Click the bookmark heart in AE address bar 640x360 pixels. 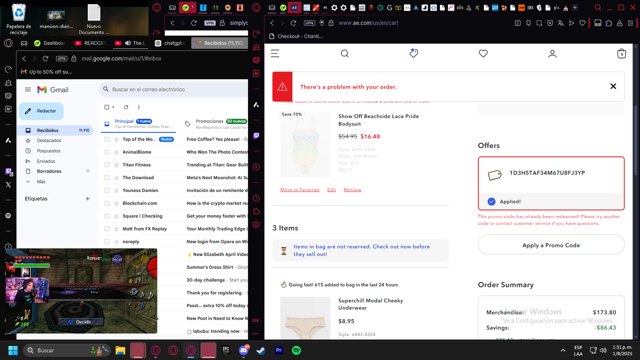(582, 23)
